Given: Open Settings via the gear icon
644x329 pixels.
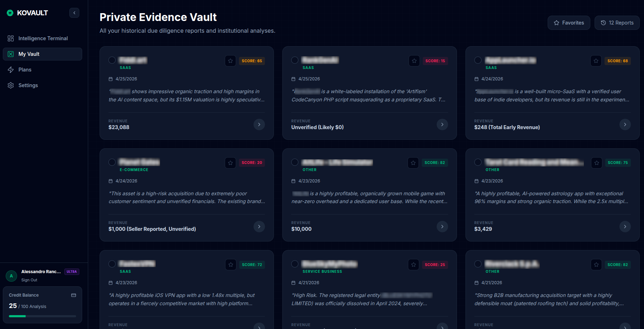Looking at the screenshot, I should pyautogui.click(x=10, y=85).
